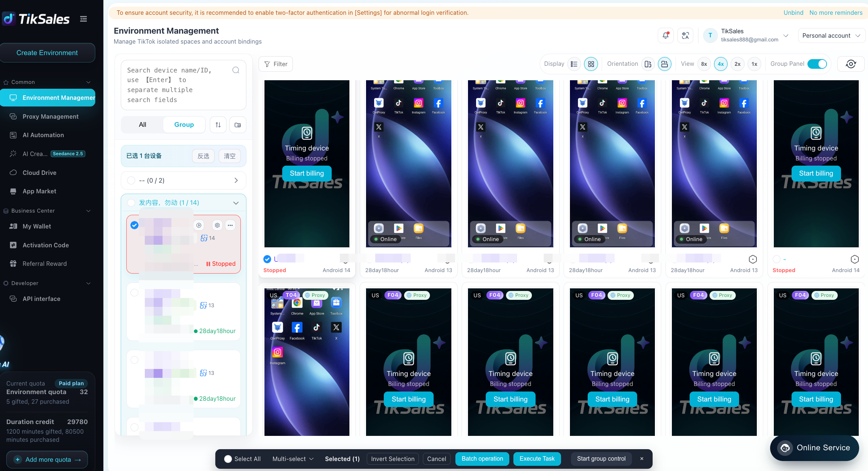Viewport: 868px width, 471px height.
Task: Open the Multi-select dropdown
Action: 293,459
